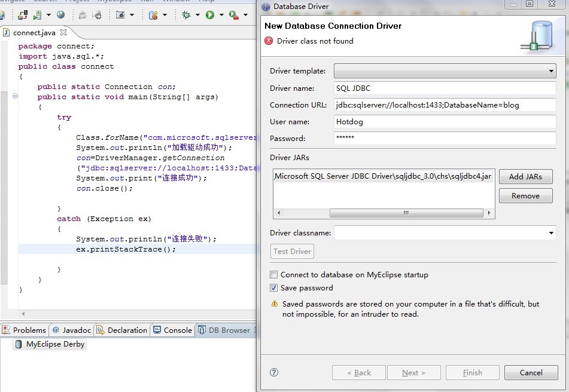
Task: Click the MyEclipse Derby database icon
Action: point(19,344)
